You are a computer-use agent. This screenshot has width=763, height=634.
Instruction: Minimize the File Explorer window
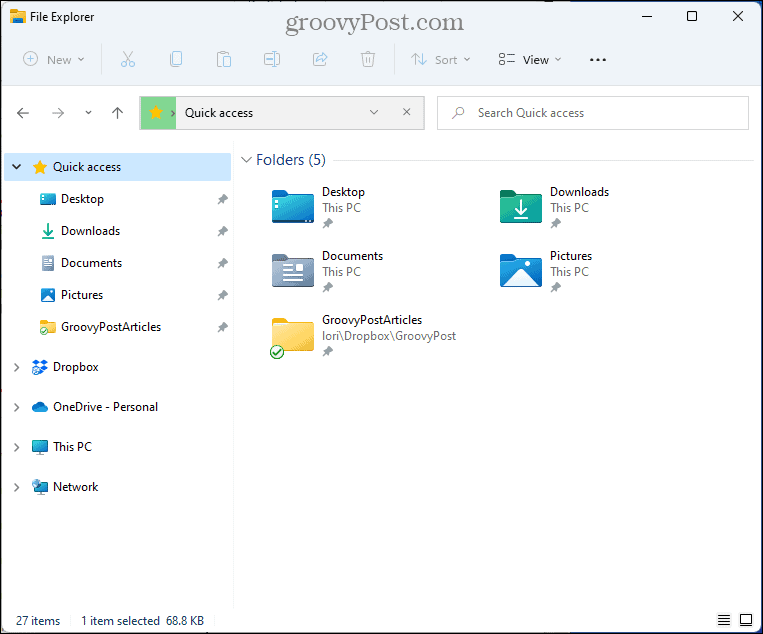[x=647, y=17]
